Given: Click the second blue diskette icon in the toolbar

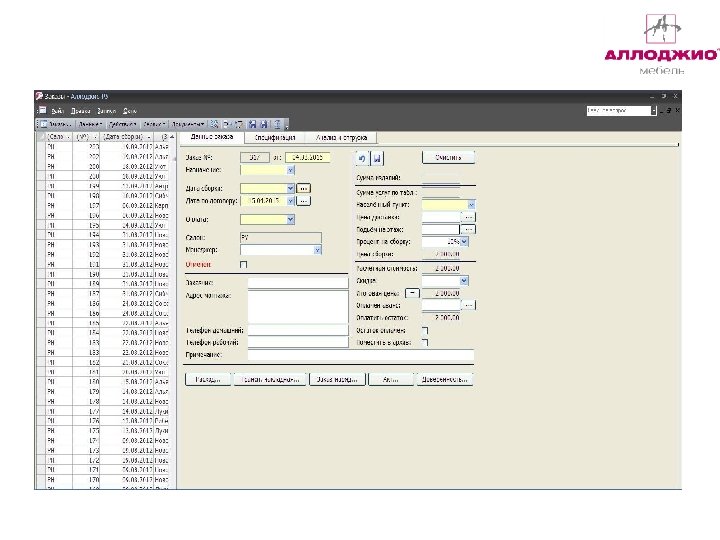Looking at the screenshot, I should coord(264,124).
